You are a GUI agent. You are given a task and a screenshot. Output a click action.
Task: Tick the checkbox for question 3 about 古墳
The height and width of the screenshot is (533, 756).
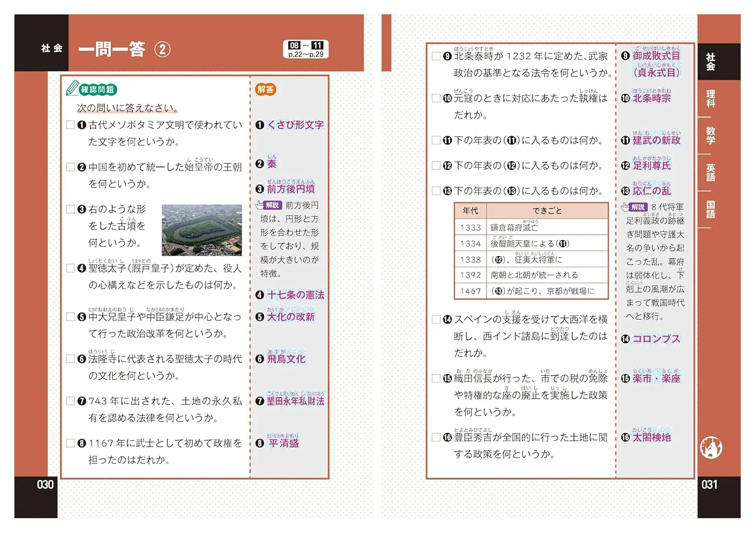[71, 209]
